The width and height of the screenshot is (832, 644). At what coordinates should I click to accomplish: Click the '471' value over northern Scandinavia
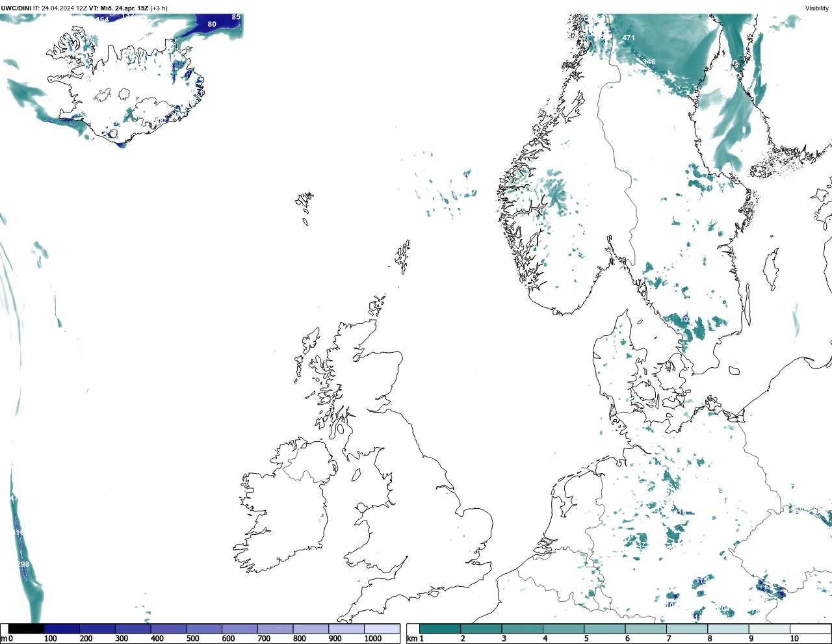pos(629,38)
